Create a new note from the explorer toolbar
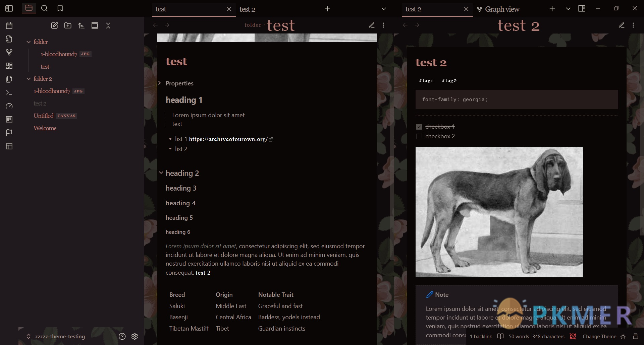Image resolution: width=644 pixels, height=345 pixels. click(54, 25)
